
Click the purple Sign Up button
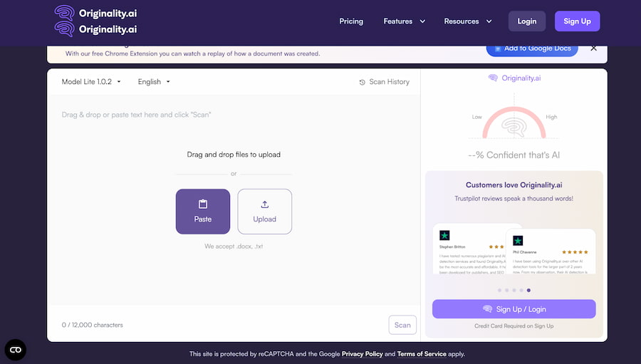(x=577, y=21)
